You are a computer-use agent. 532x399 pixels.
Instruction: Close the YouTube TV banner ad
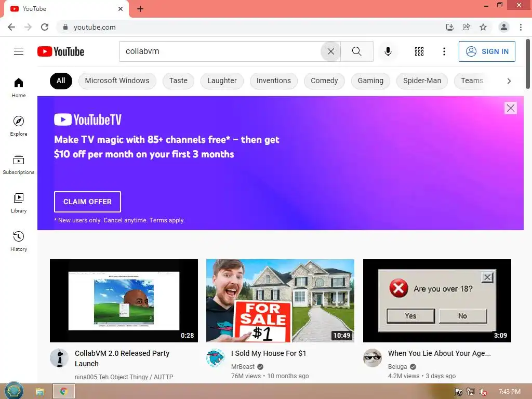point(510,108)
